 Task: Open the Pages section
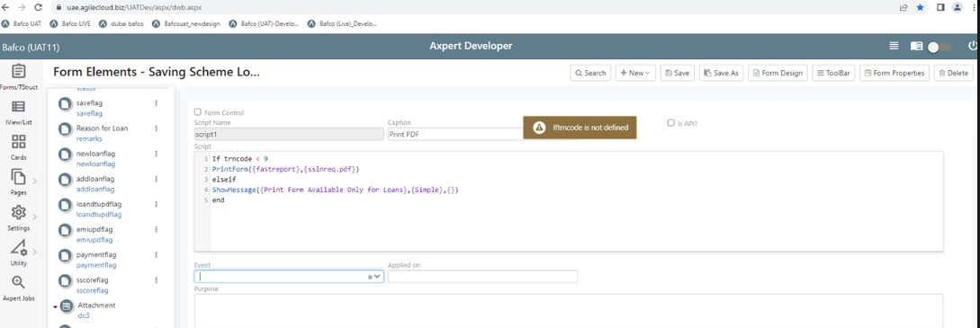pyautogui.click(x=19, y=182)
